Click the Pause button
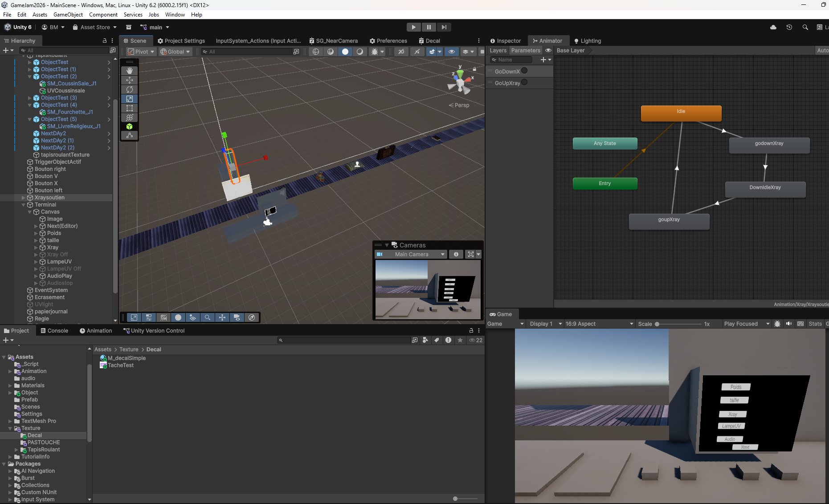Image resolution: width=829 pixels, height=504 pixels. (x=429, y=27)
